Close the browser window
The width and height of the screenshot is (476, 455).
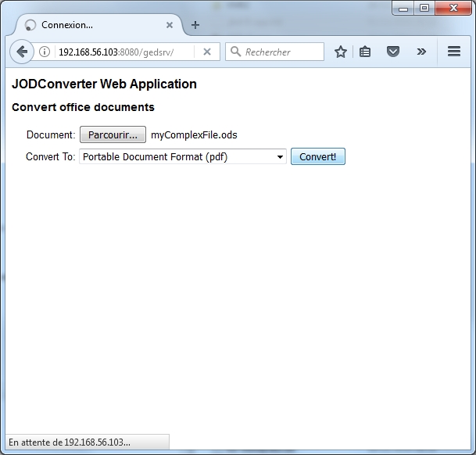(453, 8)
